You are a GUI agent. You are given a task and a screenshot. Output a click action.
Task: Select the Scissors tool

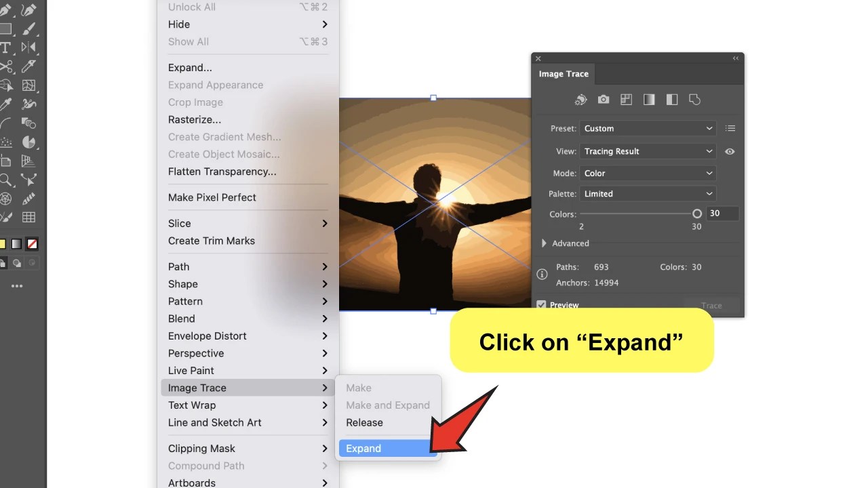[7, 65]
